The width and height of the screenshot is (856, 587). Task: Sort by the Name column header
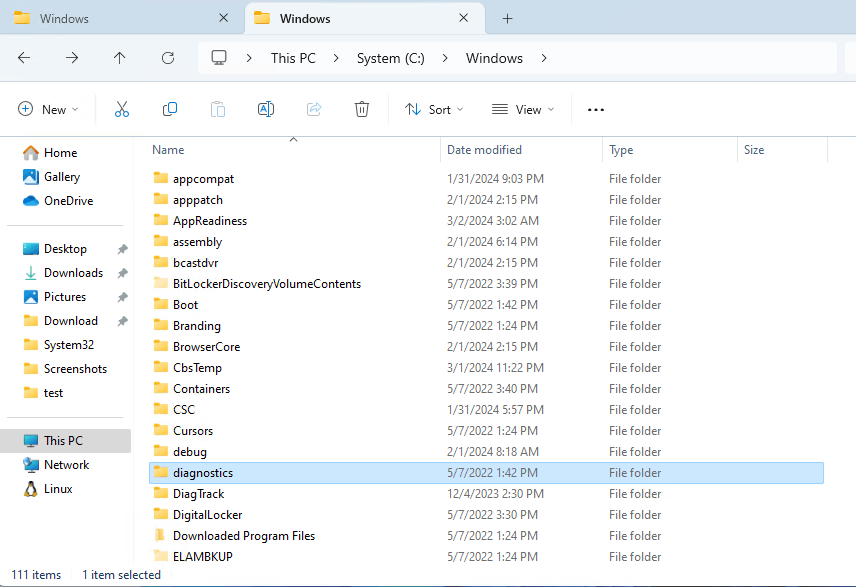294,150
